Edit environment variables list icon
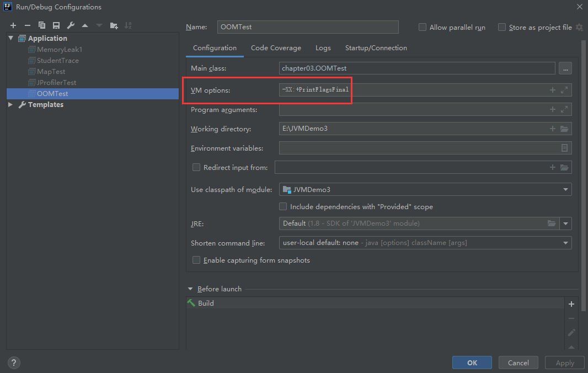The height and width of the screenshot is (373, 588). pyautogui.click(x=564, y=148)
